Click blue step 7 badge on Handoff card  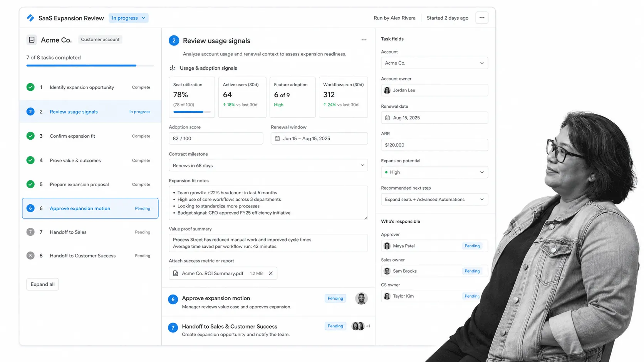(173, 328)
